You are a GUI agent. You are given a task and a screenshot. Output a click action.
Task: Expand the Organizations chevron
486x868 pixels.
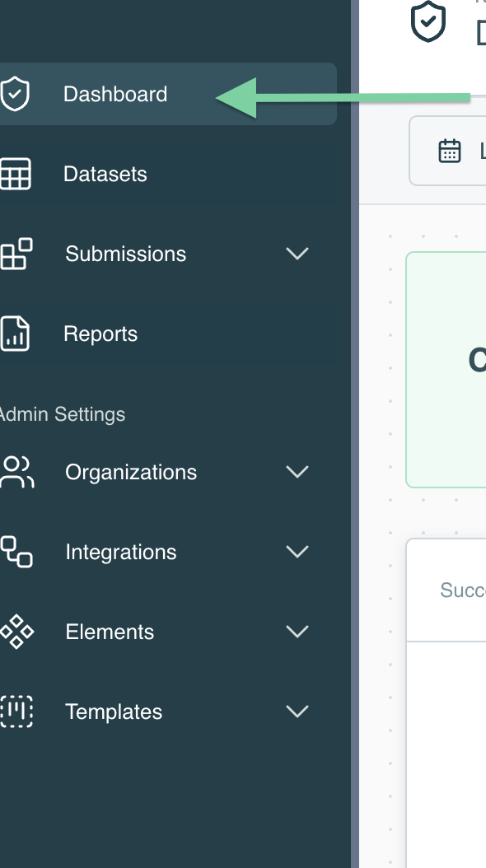coord(297,472)
